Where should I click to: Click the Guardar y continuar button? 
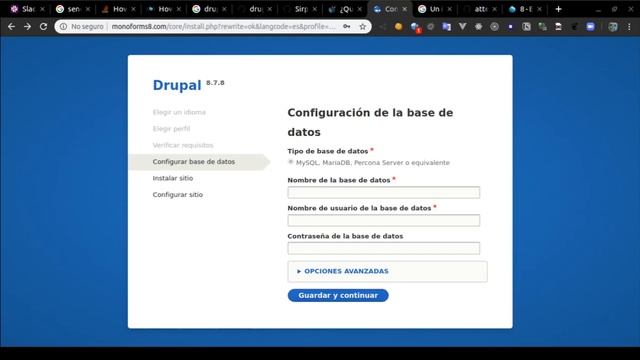coord(338,295)
